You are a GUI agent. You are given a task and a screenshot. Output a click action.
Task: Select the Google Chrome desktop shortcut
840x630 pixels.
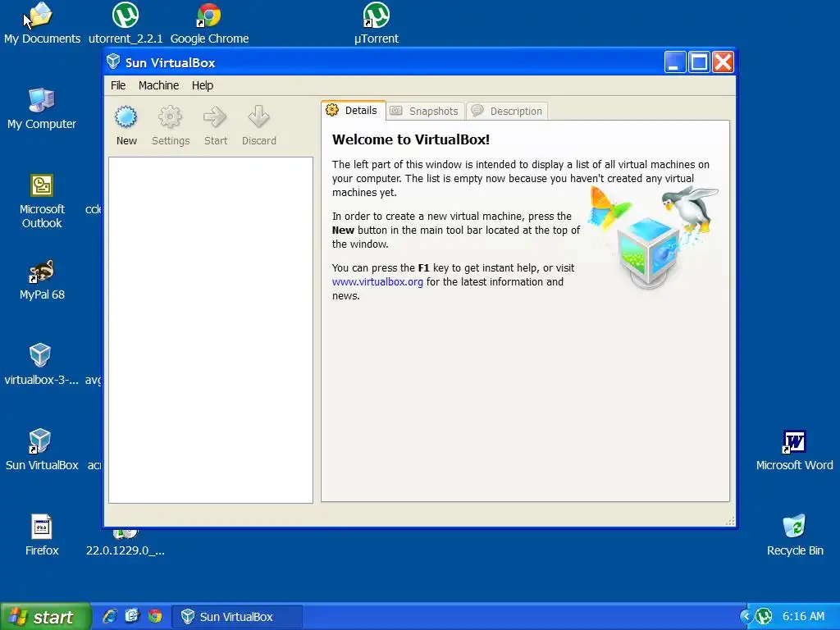click(209, 24)
